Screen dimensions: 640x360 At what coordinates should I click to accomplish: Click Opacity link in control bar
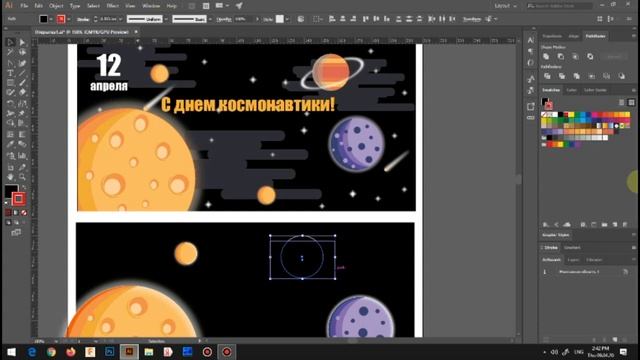tap(224, 19)
